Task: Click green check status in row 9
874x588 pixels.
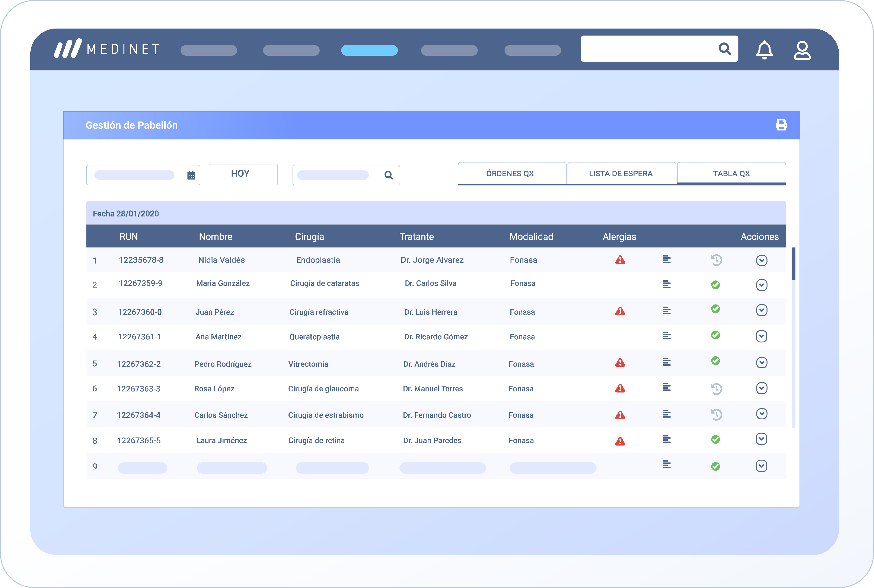Action: (x=716, y=466)
